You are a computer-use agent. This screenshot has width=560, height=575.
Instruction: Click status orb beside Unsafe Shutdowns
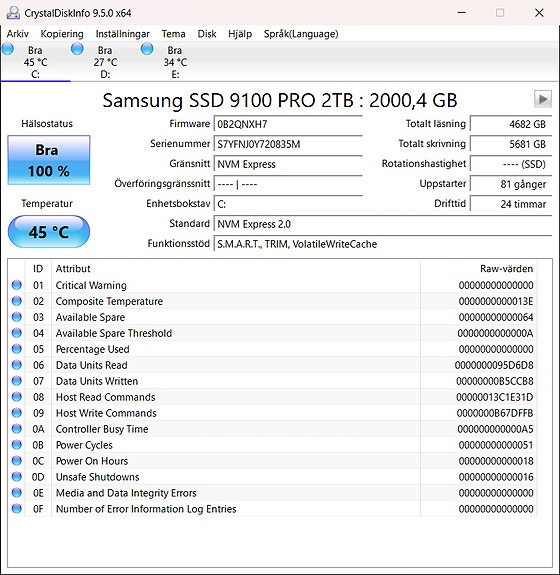coord(17,477)
